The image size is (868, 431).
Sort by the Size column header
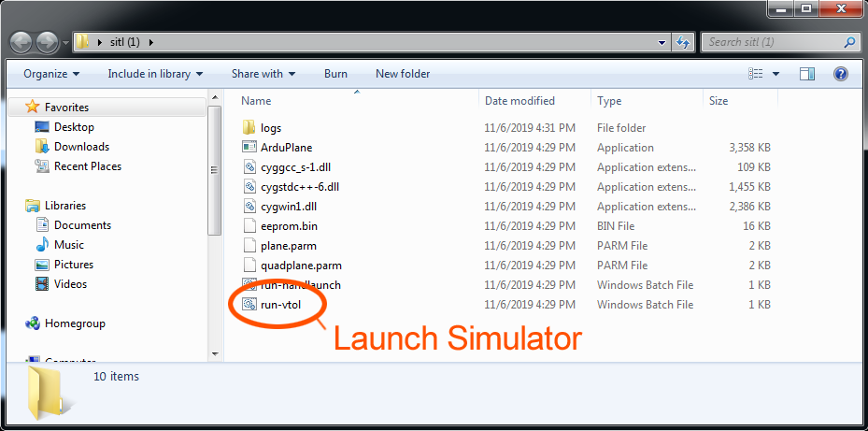point(719,101)
